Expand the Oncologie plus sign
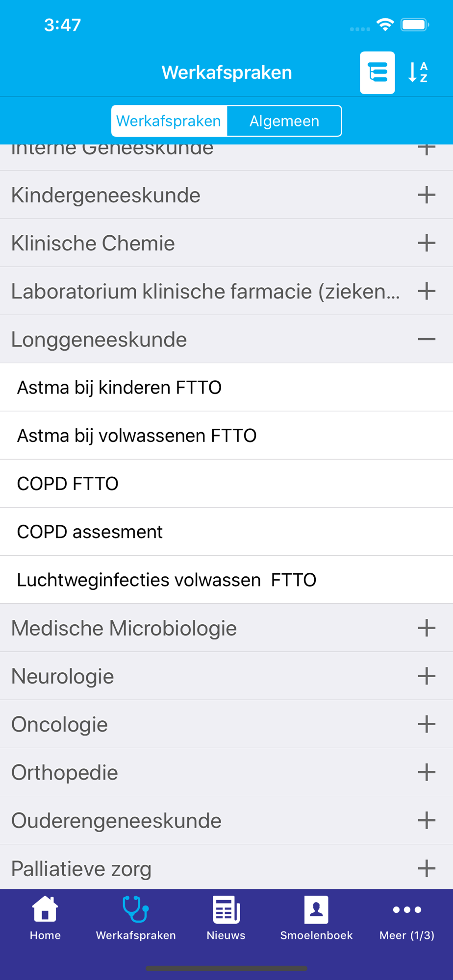The width and height of the screenshot is (453, 980). 427,724
